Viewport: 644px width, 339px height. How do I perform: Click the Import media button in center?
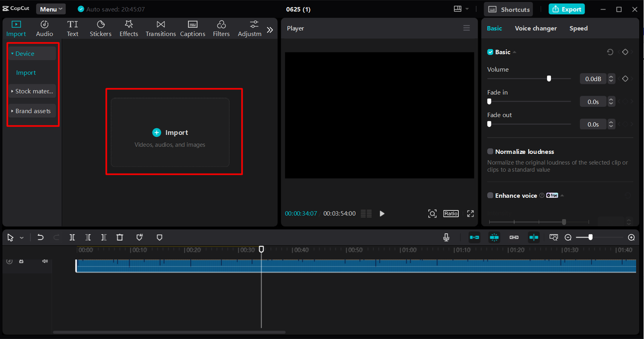tap(170, 133)
